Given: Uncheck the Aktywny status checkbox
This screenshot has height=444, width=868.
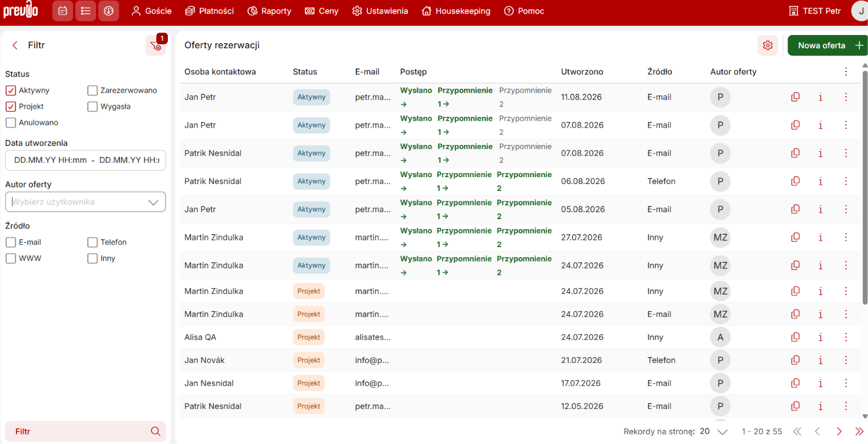Looking at the screenshot, I should click(10, 90).
